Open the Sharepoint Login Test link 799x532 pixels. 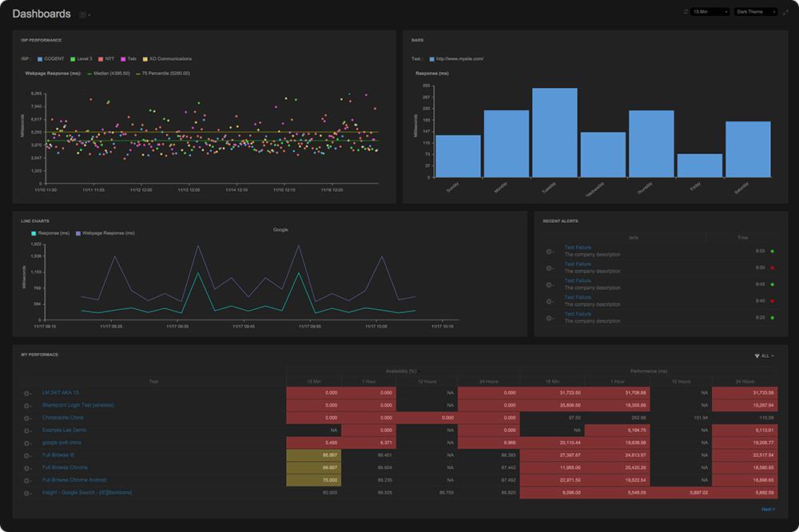78,405
